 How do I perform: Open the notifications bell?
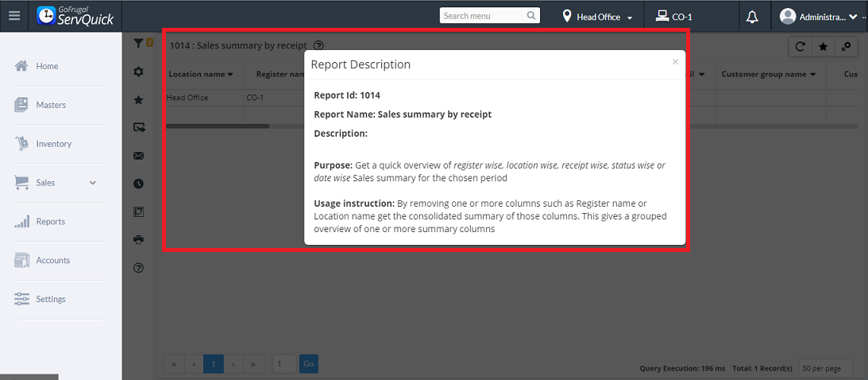coord(752,17)
